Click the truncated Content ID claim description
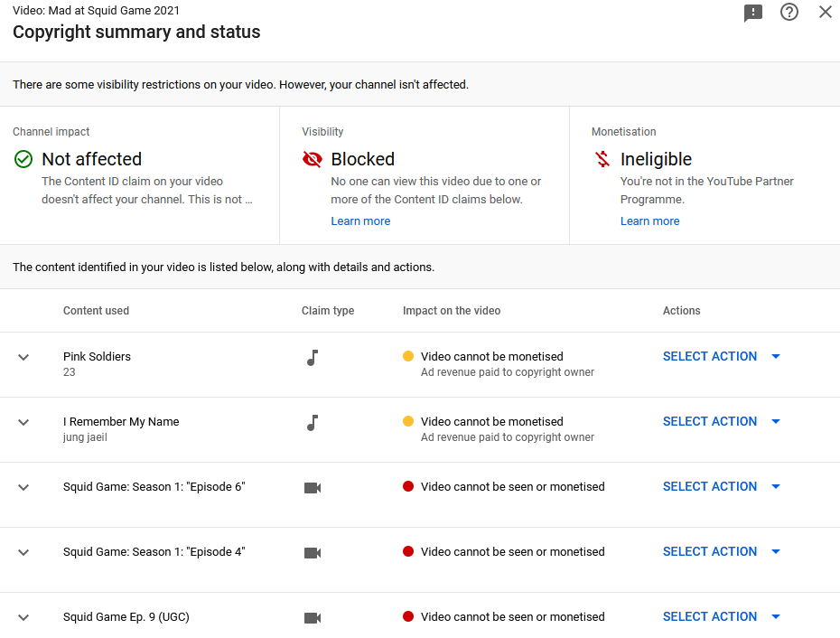Image resolution: width=840 pixels, height=638 pixels. coord(147,191)
